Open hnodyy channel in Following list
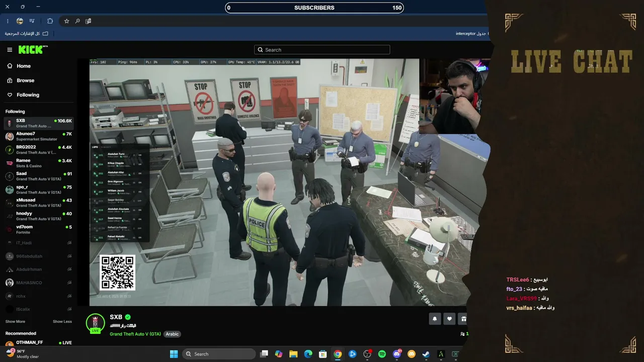This screenshot has height=362, width=644. pos(39,216)
